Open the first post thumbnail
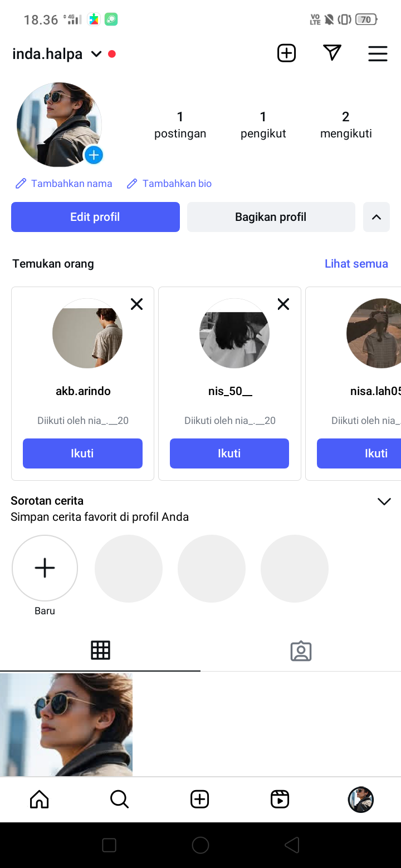 click(66, 724)
